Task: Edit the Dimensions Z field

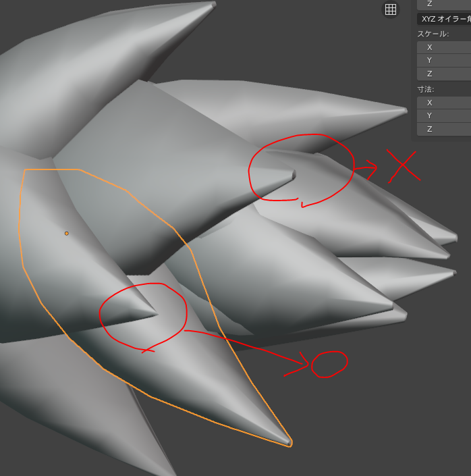Action: point(444,129)
